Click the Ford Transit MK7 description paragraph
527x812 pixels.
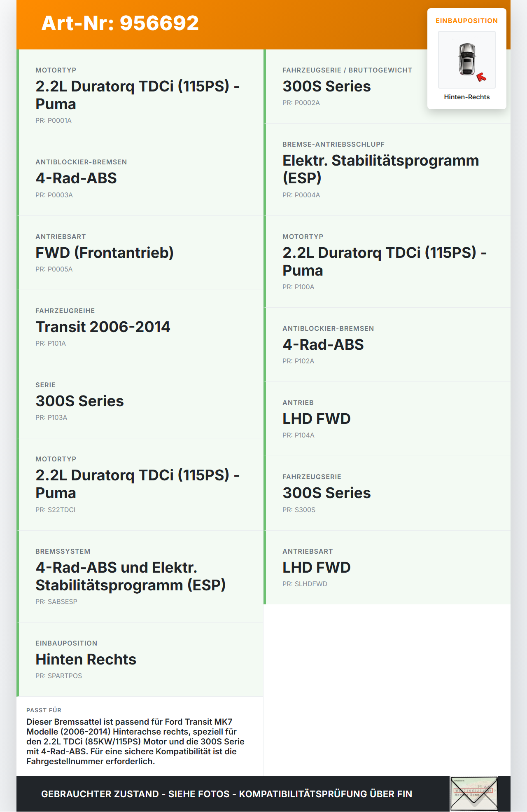(x=135, y=741)
